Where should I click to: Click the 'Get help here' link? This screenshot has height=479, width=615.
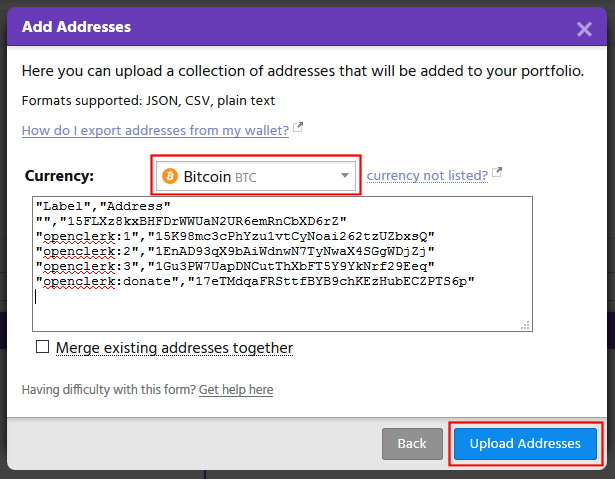(x=236, y=389)
